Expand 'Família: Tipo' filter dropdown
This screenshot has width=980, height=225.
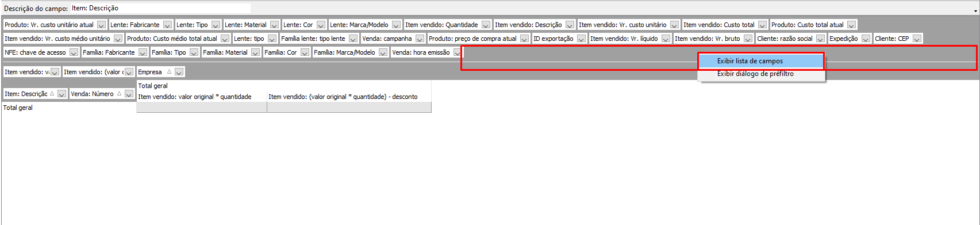pyautogui.click(x=194, y=52)
